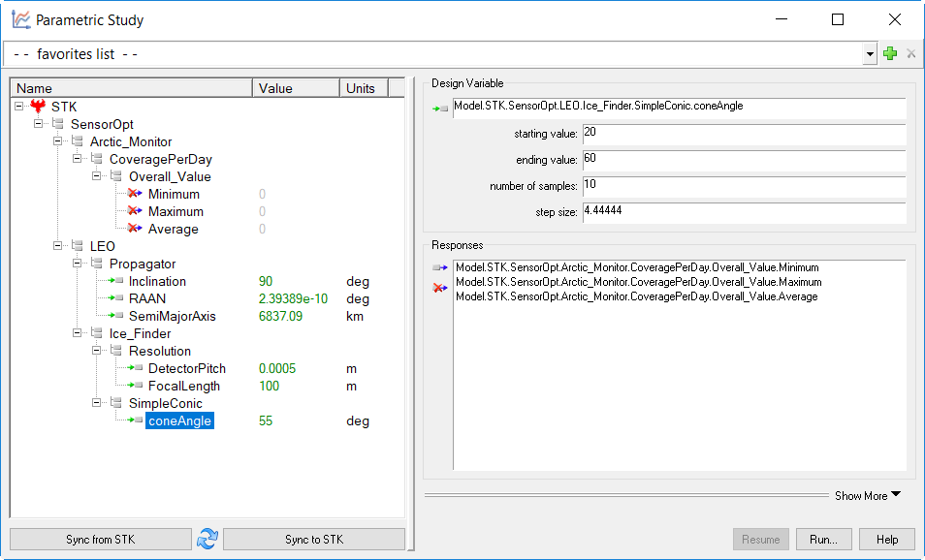Screen dimensions: 925x560
Task: Click the Name column header
Action: point(131,88)
